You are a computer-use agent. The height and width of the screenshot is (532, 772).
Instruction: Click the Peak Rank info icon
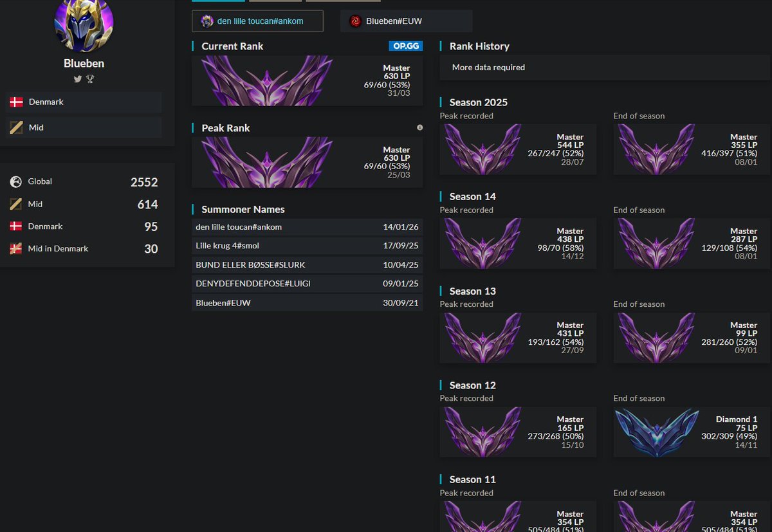(x=419, y=127)
